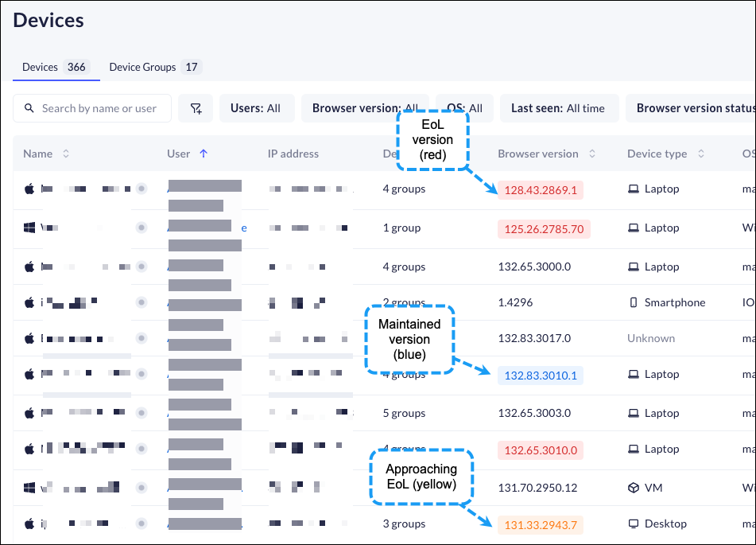Click the status dot in smartphone device row
The width and height of the screenshot is (756, 545).
click(x=142, y=302)
